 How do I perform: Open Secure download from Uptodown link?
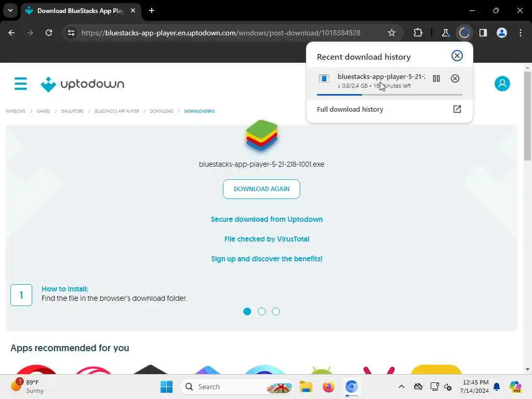(x=267, y=219)
